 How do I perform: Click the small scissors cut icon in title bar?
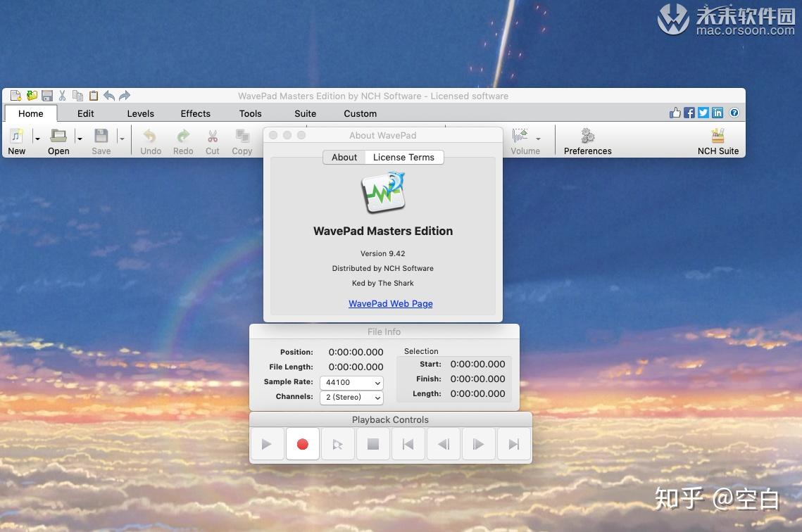coord(63,96)
